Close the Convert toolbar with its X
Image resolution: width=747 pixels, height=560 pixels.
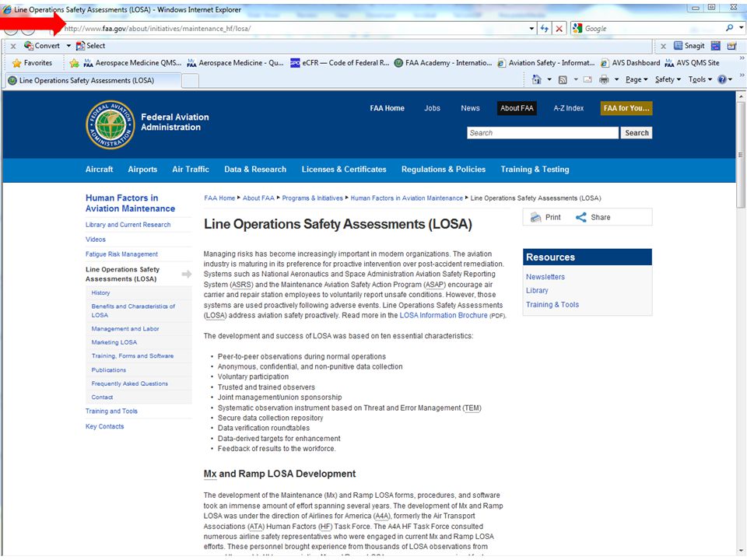(x=13, y=46)
